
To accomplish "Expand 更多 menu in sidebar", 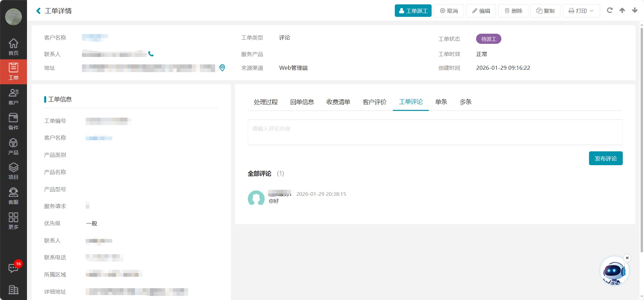I will [13, 221].
